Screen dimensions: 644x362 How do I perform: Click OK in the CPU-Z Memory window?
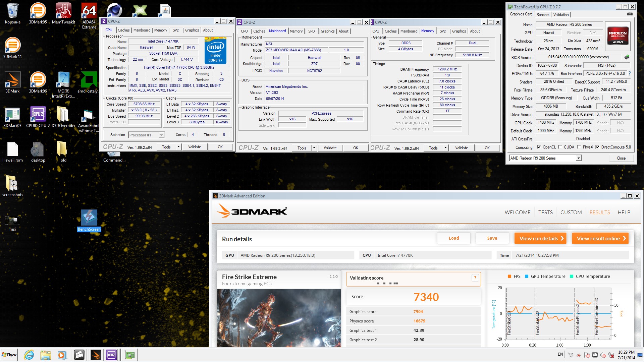pos(487,148)
